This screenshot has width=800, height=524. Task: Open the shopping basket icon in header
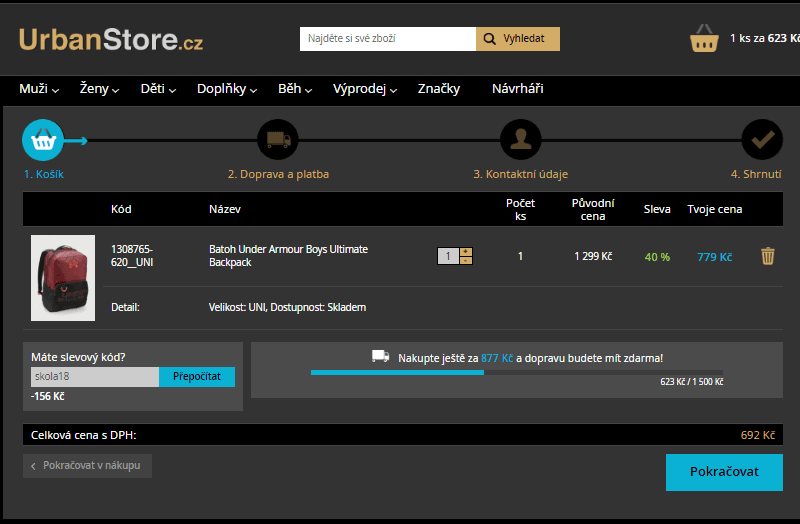(704, 38)
